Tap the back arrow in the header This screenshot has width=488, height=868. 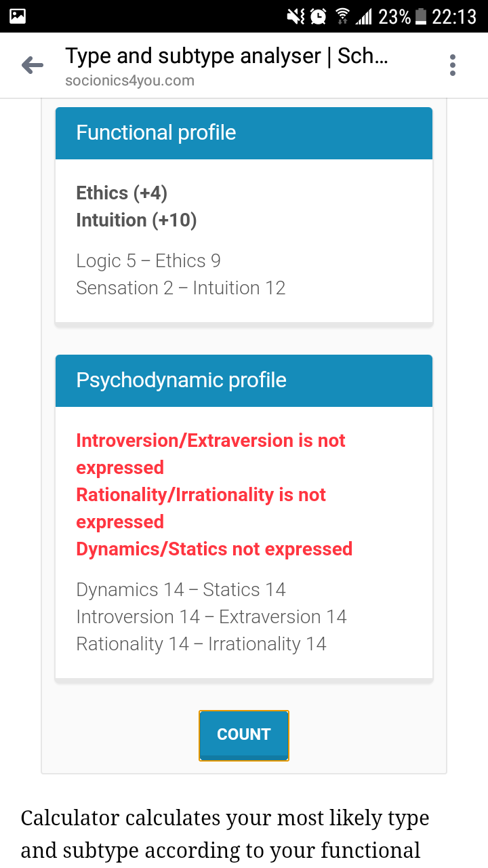click(x=32, y=66)
